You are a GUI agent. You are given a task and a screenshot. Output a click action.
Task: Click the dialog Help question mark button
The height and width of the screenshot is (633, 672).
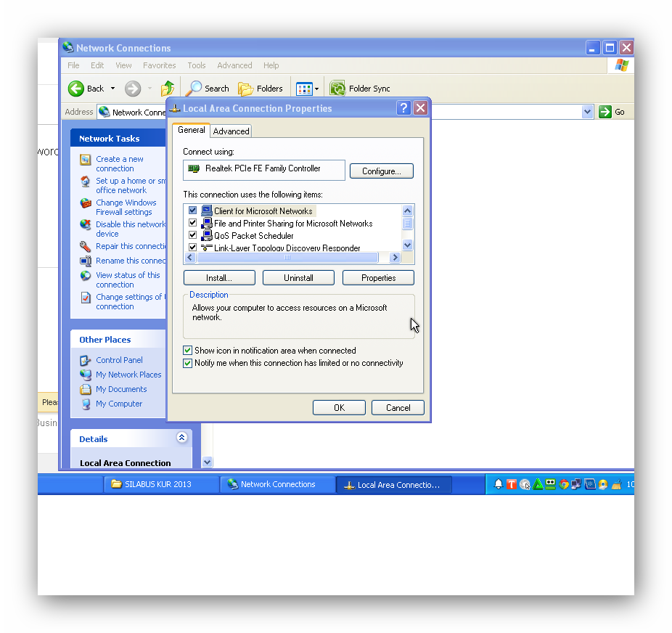[403, 108]
